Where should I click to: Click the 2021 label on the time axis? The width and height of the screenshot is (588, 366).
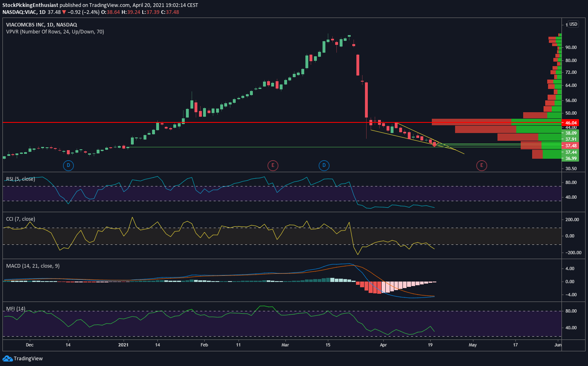pos(123,345)
